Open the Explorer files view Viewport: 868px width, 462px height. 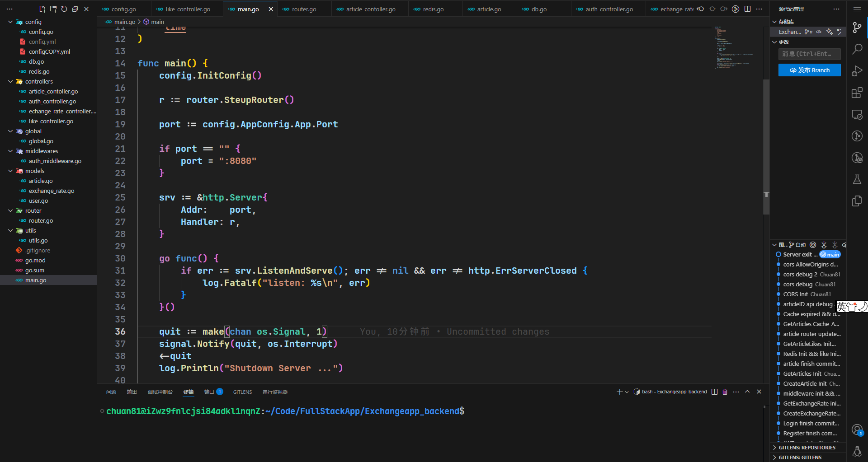857,201
